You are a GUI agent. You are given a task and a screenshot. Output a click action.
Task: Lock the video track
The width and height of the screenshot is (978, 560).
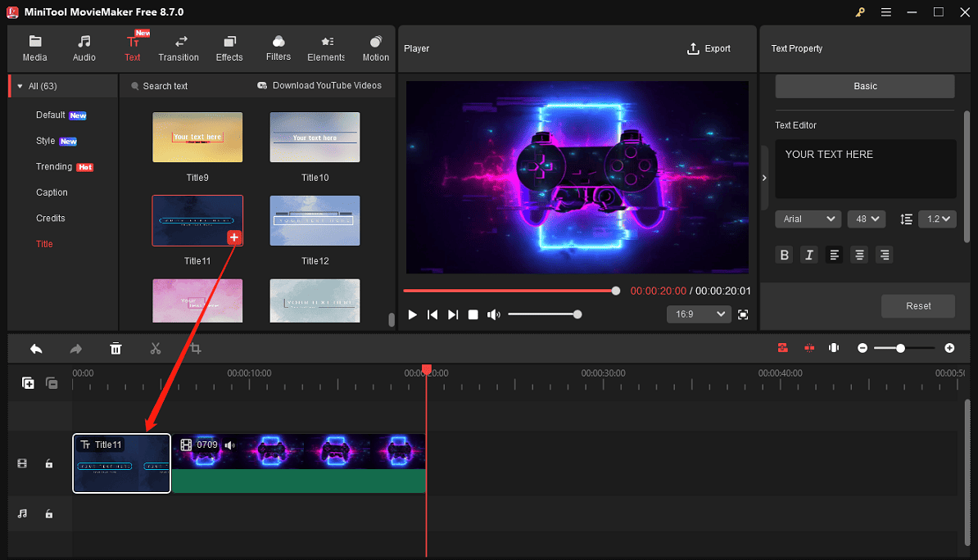pyautogui.click(x=48, y=463)
